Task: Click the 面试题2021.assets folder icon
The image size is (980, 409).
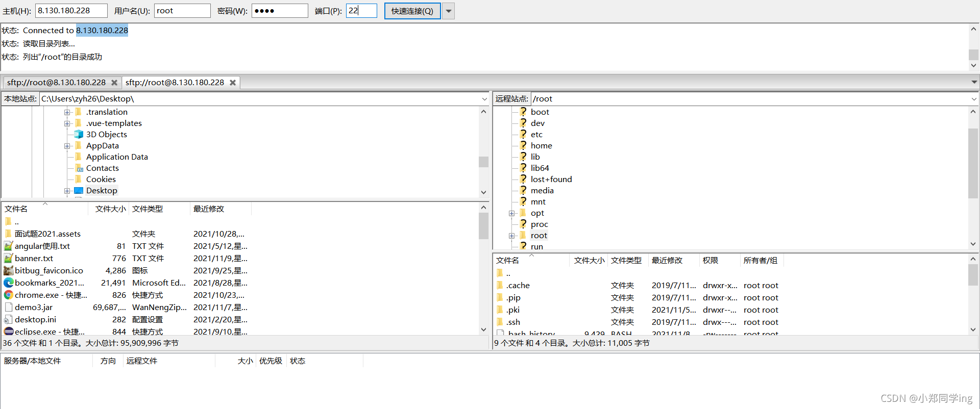Action: [x=9, y=234]
